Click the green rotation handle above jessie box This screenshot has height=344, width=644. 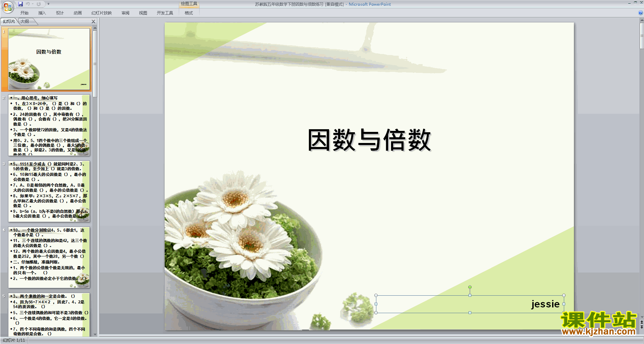(470, 287)
